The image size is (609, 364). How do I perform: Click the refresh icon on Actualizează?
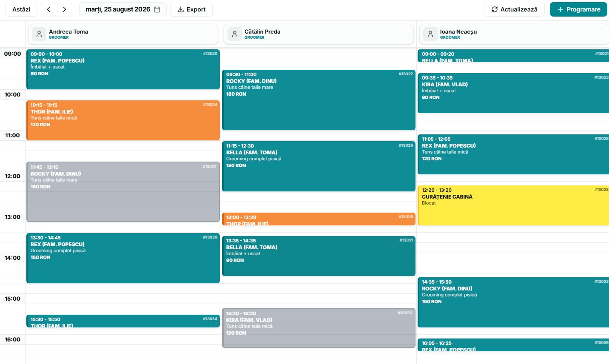click(495, 9)
